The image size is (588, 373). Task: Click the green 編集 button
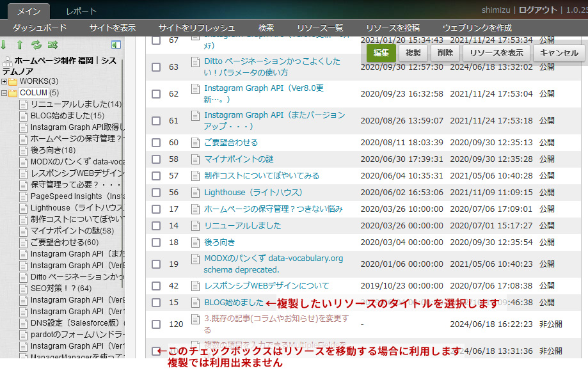pyautogui.click(x=381, y=53)
